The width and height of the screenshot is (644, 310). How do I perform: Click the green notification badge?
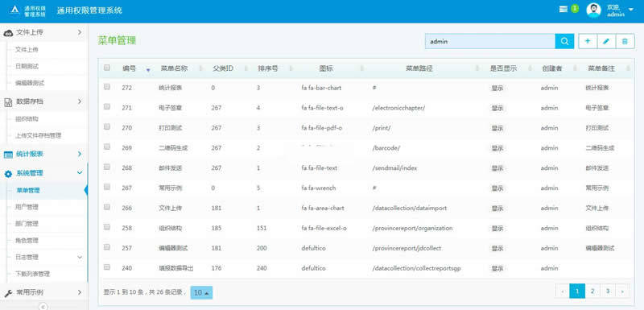[x=575, y=9]
